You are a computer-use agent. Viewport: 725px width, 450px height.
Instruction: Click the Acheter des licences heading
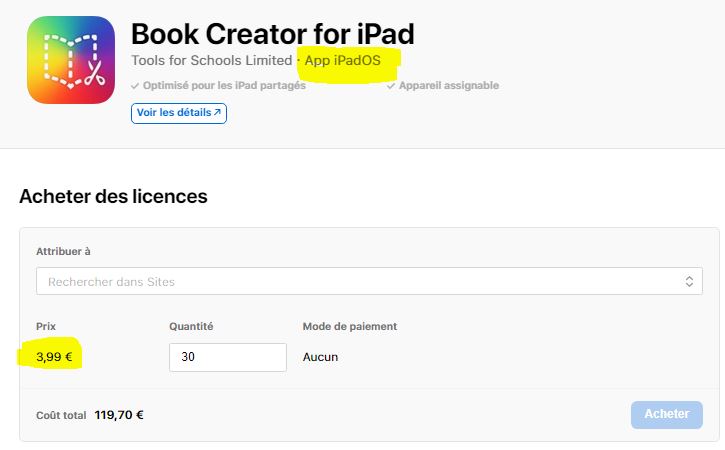pos(113,197)
